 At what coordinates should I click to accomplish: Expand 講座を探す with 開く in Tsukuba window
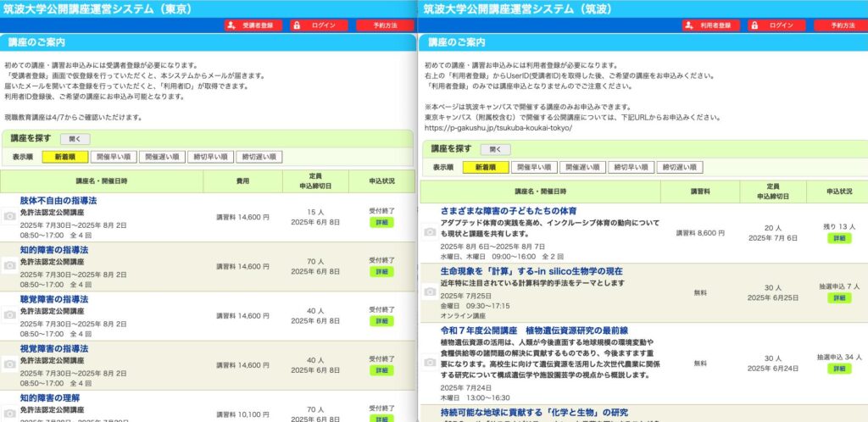click(495, 149)
